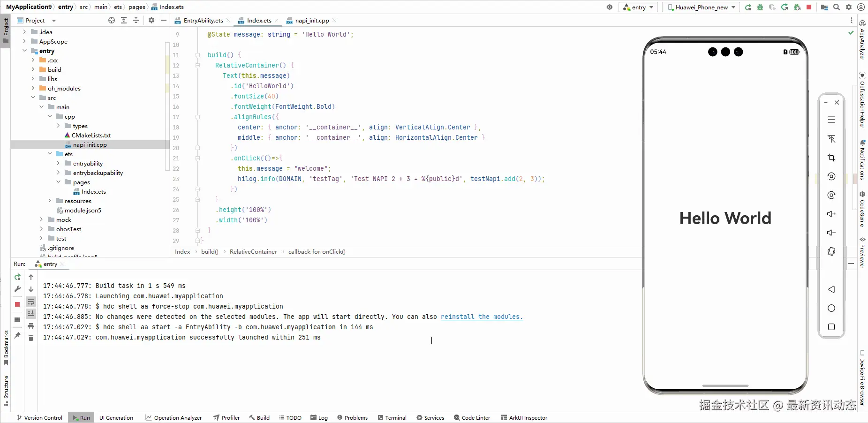
Task: Rerun entry from the Run panel
Action: tap(17, 277)
